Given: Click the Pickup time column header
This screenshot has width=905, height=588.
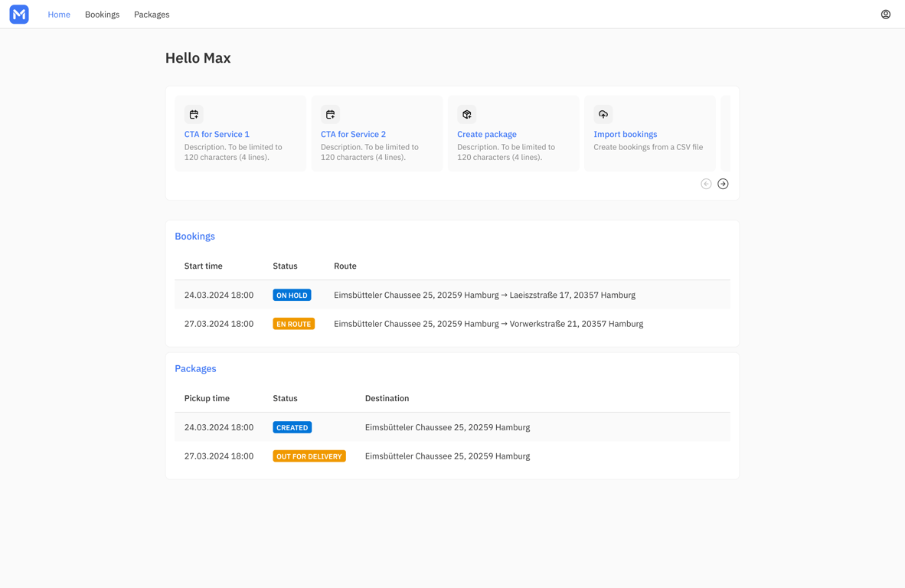Looking at the screenshot, I should (207, 398).
